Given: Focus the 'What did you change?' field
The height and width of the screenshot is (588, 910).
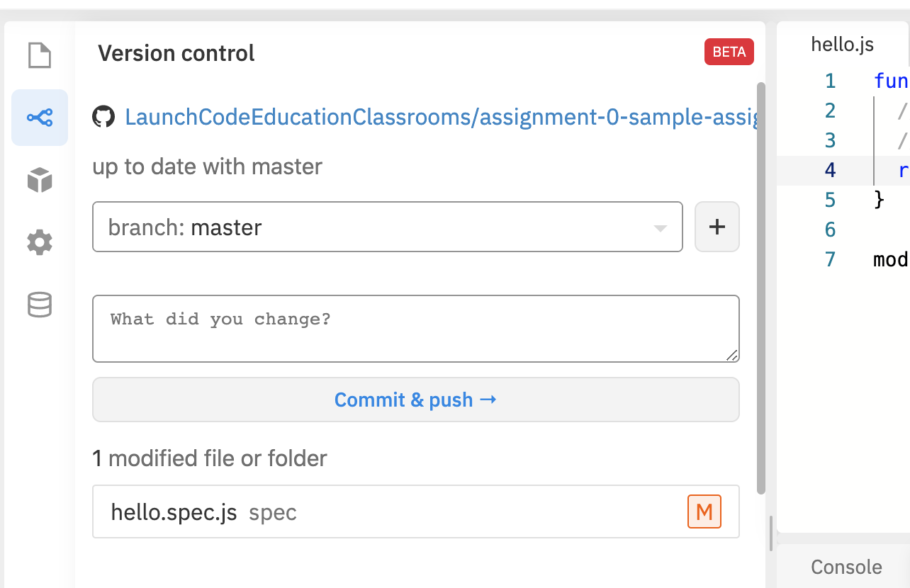Looking at the screenshot, I should (x=415, y=329).
